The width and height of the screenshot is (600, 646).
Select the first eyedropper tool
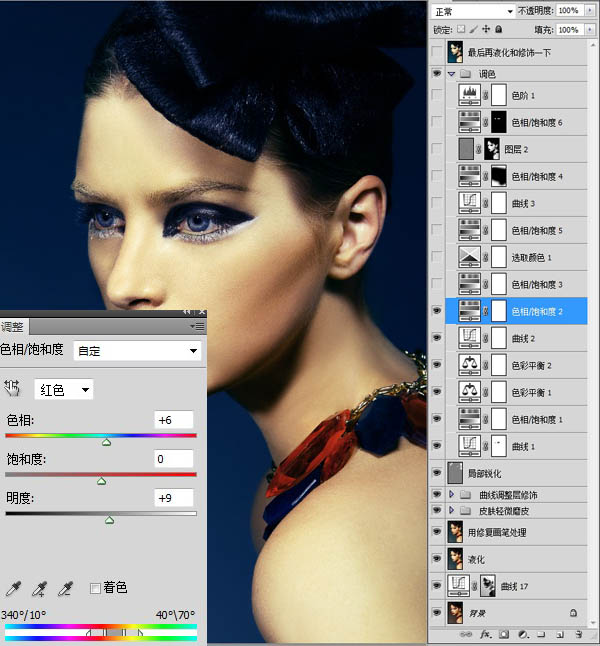(13, 589)
